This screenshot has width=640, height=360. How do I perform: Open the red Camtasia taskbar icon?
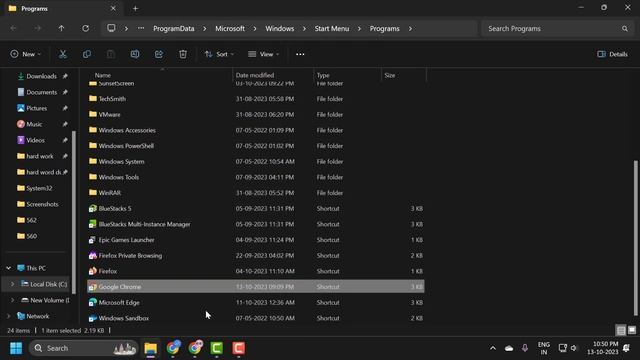[239, 348]
